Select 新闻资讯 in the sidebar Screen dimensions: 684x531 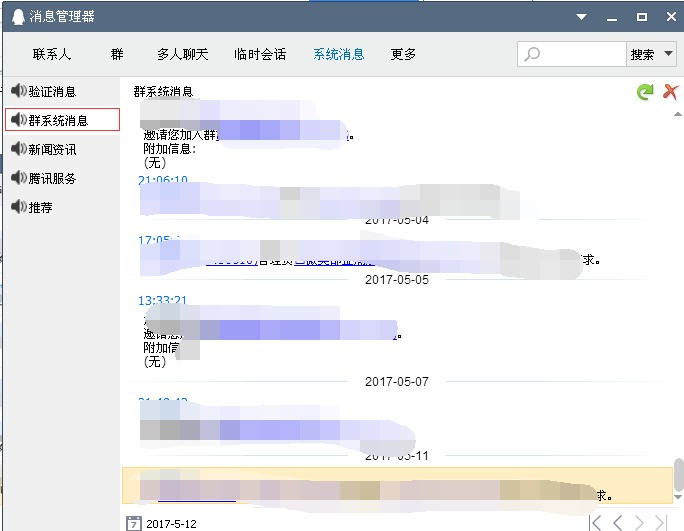[62, 149]
